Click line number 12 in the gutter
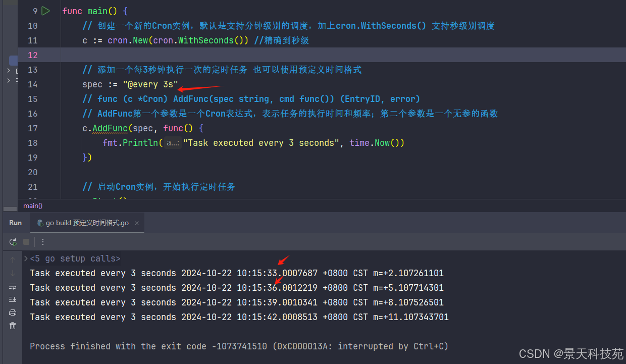 pos(33,55)
